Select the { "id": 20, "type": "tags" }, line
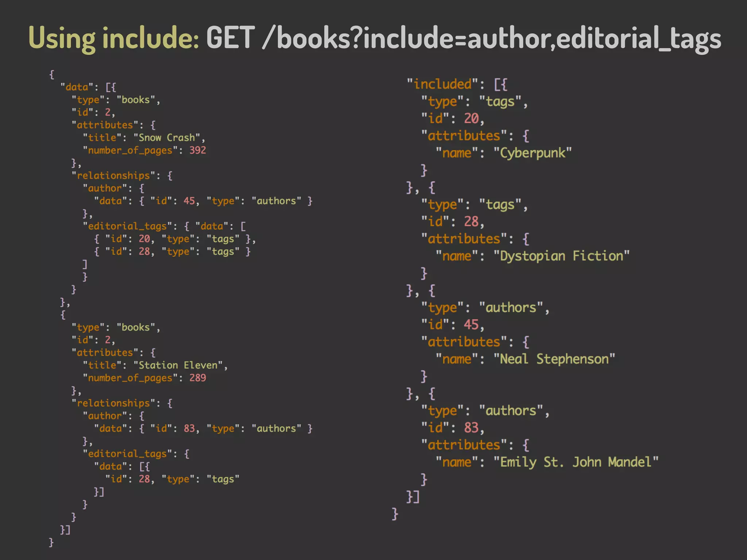The height and width of the screenshot is (560, 747). click(175, 239)
